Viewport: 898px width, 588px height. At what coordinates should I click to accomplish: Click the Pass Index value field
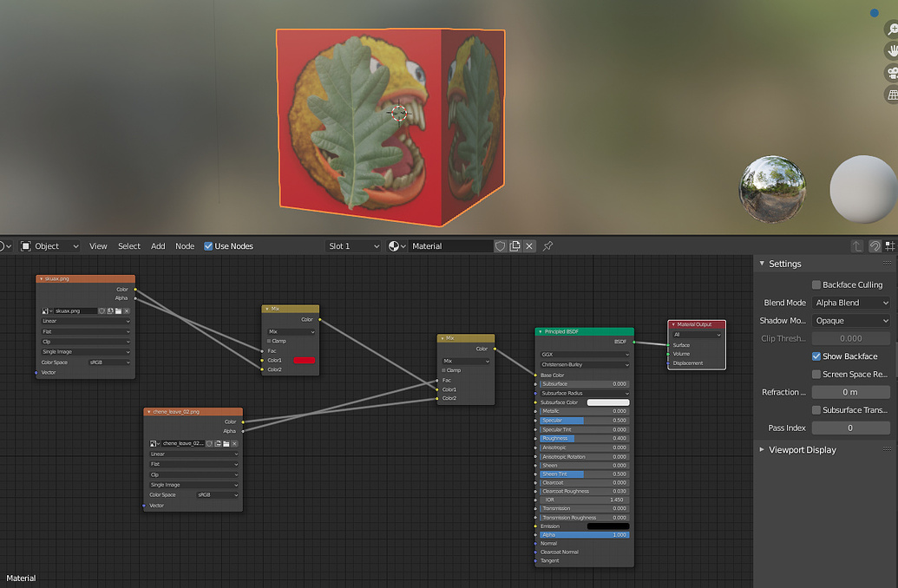[x=851, y=428]
